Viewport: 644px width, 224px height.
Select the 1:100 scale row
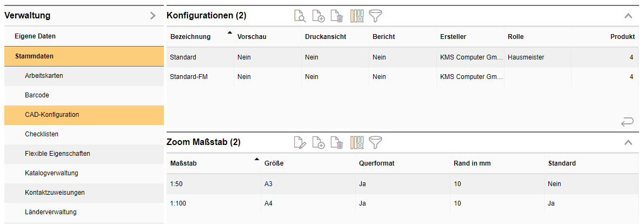tap(178, 203)
